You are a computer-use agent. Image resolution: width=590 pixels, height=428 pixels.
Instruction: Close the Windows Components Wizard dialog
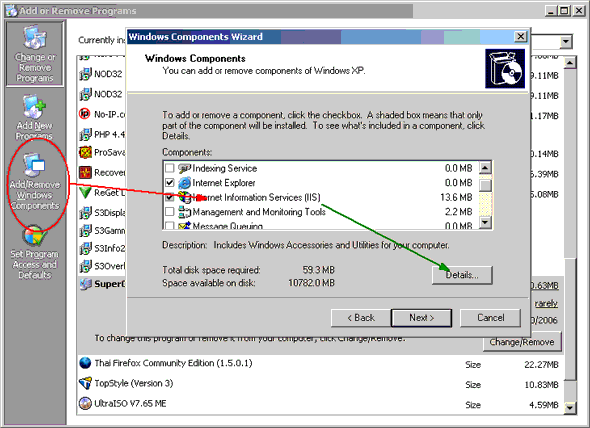pos(521,37)
